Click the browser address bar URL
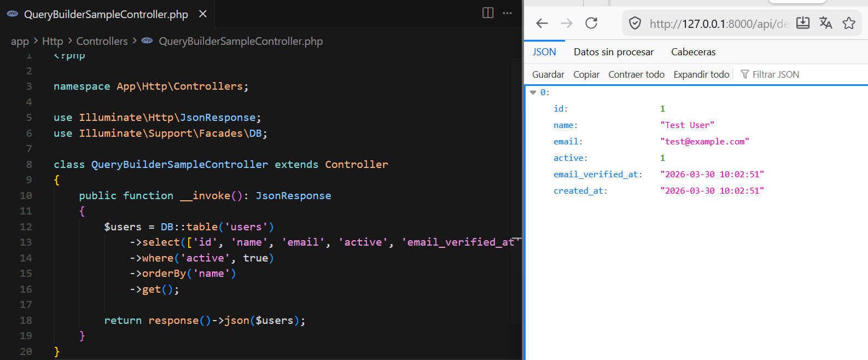 (x=719, y=24)
